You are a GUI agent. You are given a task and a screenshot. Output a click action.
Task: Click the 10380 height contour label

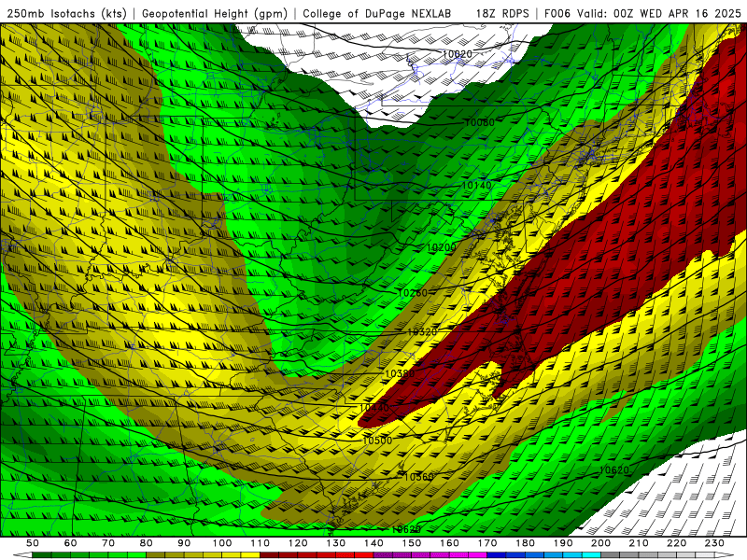[x=400, y=374]
